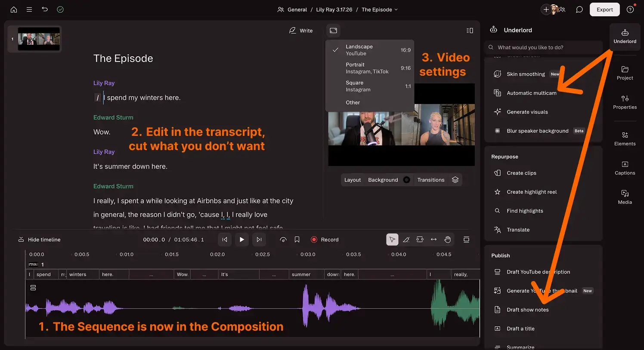Open the Project tab in sidebar
This screenshot has width=644, height=350.
pyautogui.click(x=625, y=73)
